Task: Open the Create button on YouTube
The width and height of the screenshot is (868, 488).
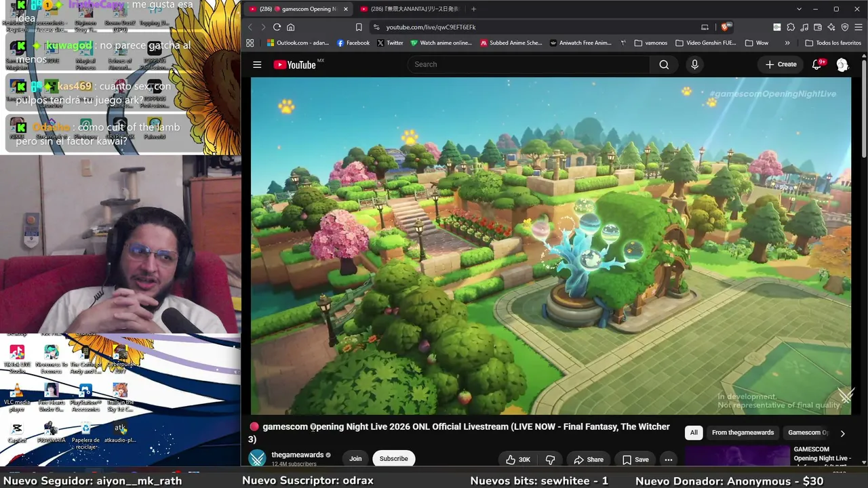Action: [781, 64]
